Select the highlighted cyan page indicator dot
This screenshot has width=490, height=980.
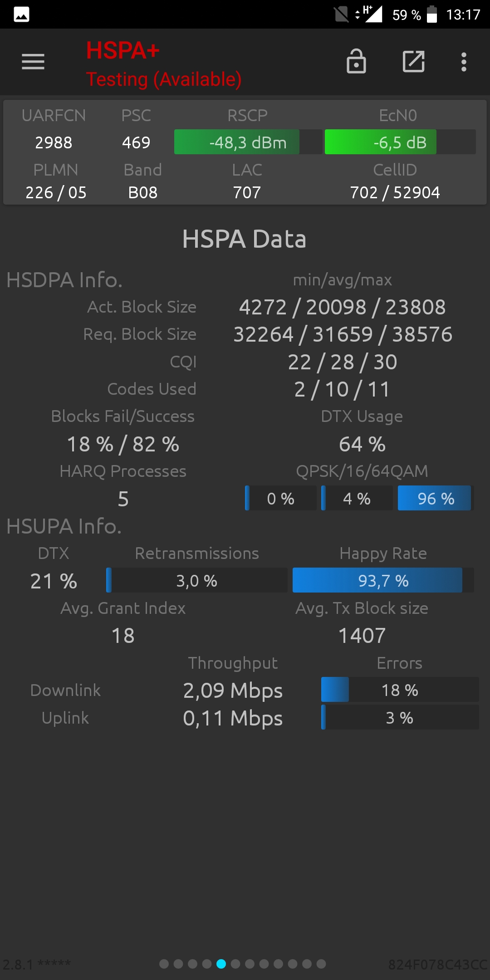pos(221,964)
